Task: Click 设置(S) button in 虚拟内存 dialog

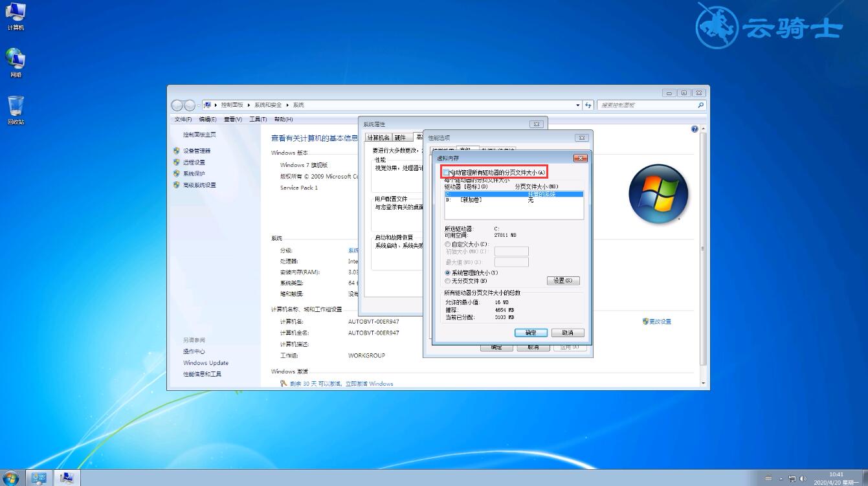Action: [563, 281]
